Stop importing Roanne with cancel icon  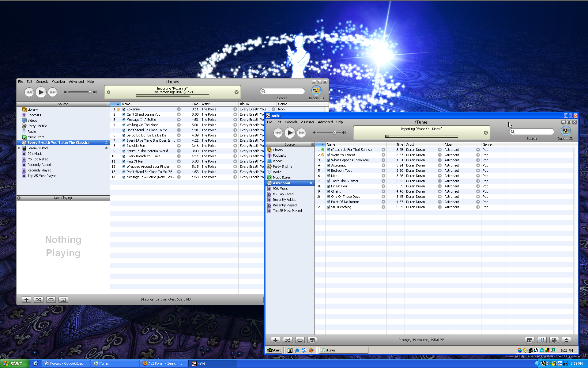[x=236, y=92]
